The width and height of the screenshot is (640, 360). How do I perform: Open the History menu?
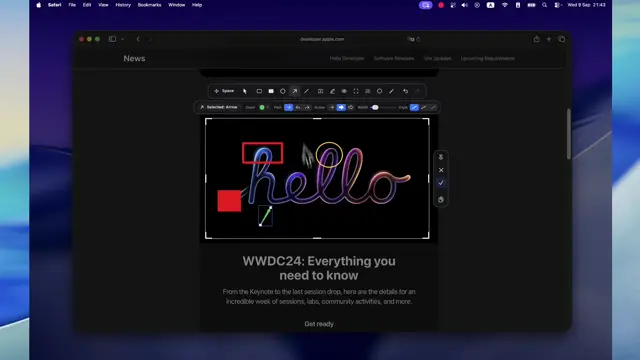pyautogui.click(x=123, y=5)
